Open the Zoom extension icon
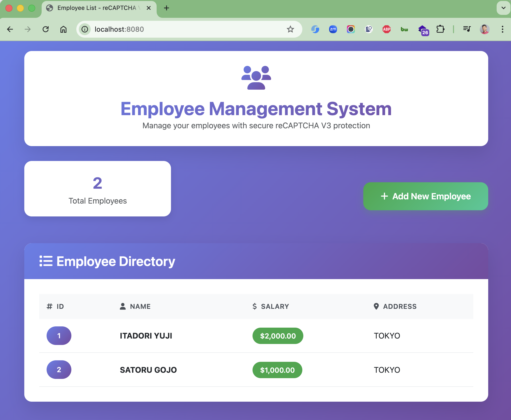Viewport: 511px width, 420px height. pos(333,29)
